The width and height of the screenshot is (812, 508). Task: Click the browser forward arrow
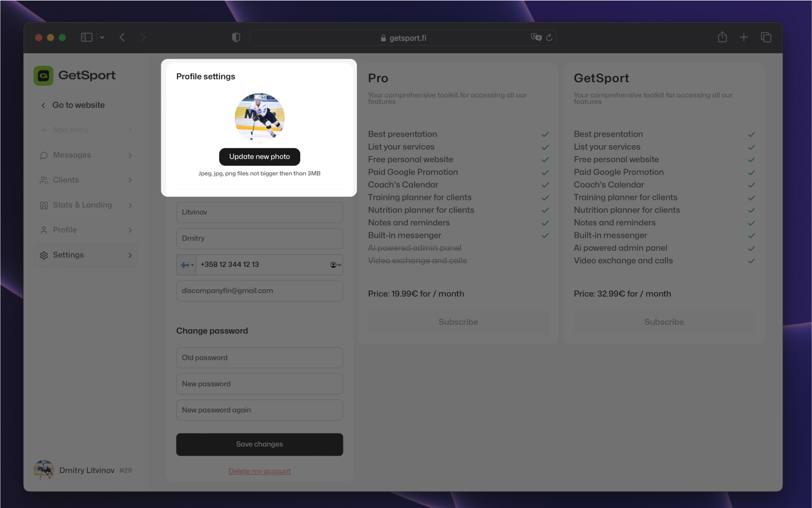[143, 37]
